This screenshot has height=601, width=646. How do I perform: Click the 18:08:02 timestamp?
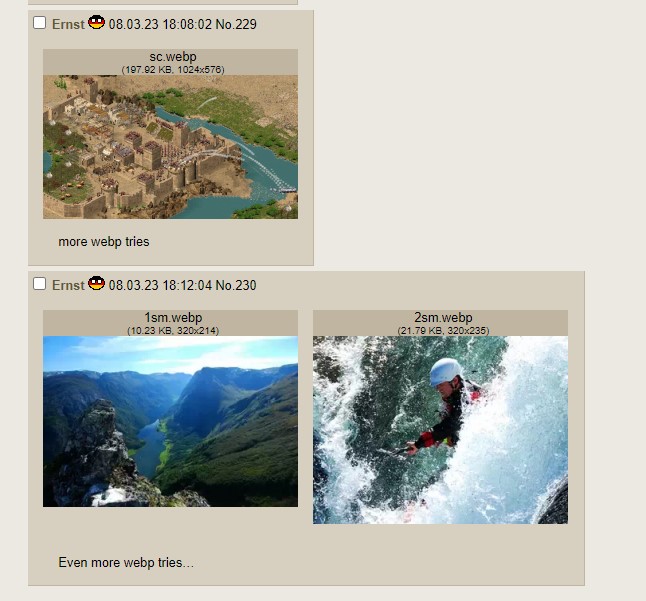point(187,24)
